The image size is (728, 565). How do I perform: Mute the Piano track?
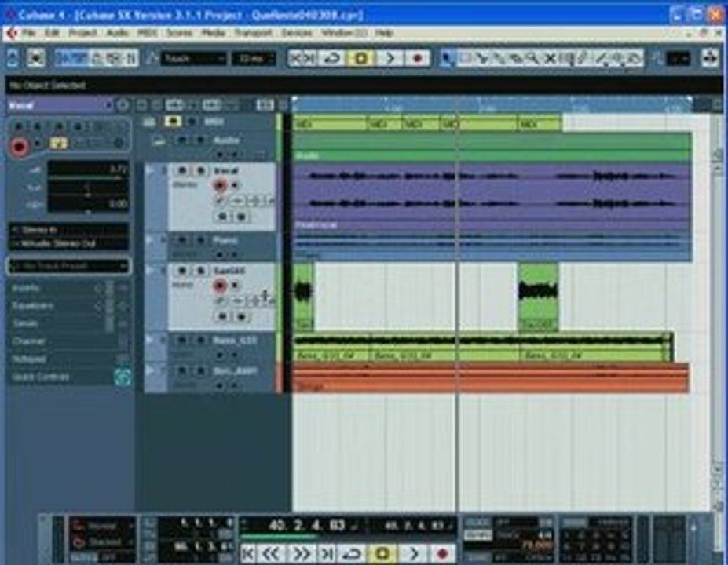(x=182, y=240)
